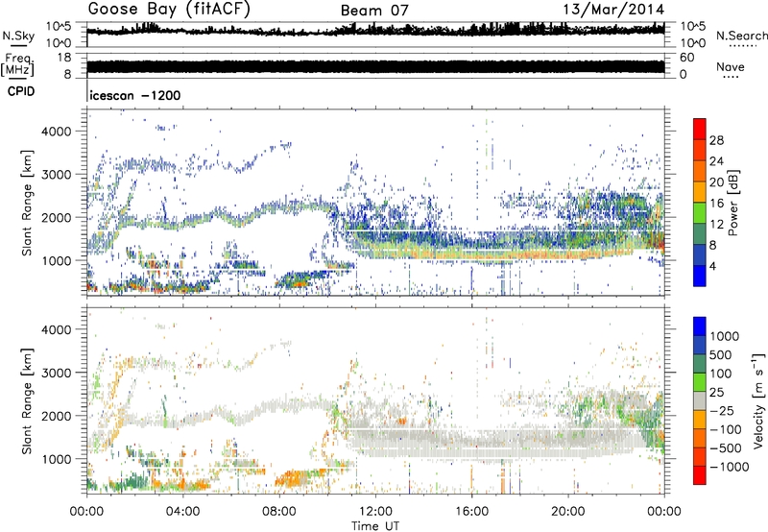The width and height of the screenshot is (768, 532).
Task: Click the "28" tick on Power colorbar
Action: coord(716,140)
